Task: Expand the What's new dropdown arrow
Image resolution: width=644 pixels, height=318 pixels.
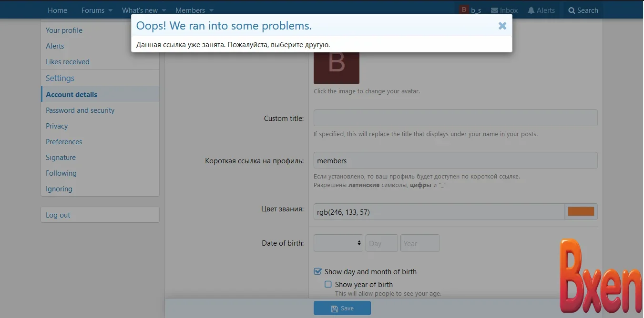Action: point(164,10)
